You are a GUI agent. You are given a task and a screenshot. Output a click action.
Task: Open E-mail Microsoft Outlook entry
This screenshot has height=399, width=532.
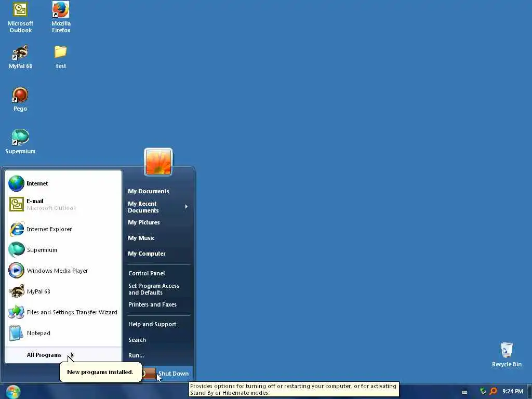pyautogui.click(x=63, y=204)
